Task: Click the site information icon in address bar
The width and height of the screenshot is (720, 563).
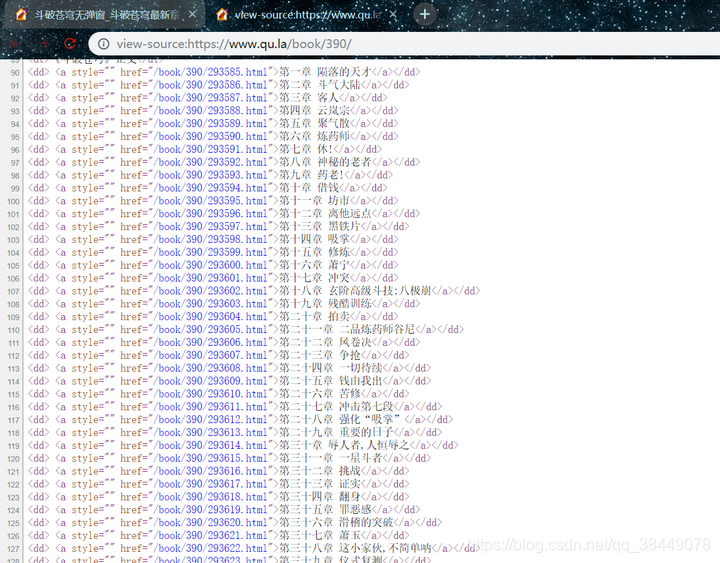Action: coord(104,44)
